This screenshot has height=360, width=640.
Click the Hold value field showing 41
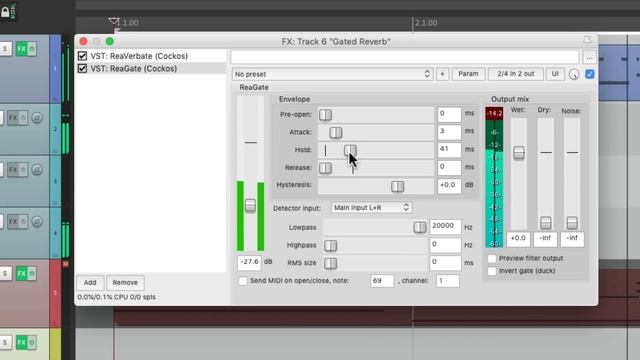pyautogui.click(x=449, y=150)
